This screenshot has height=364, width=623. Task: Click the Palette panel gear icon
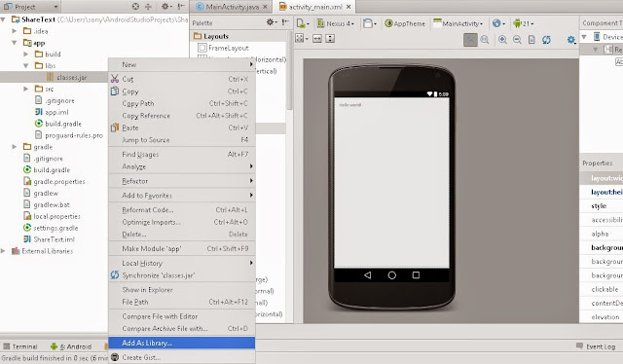(x=271, y=21)
